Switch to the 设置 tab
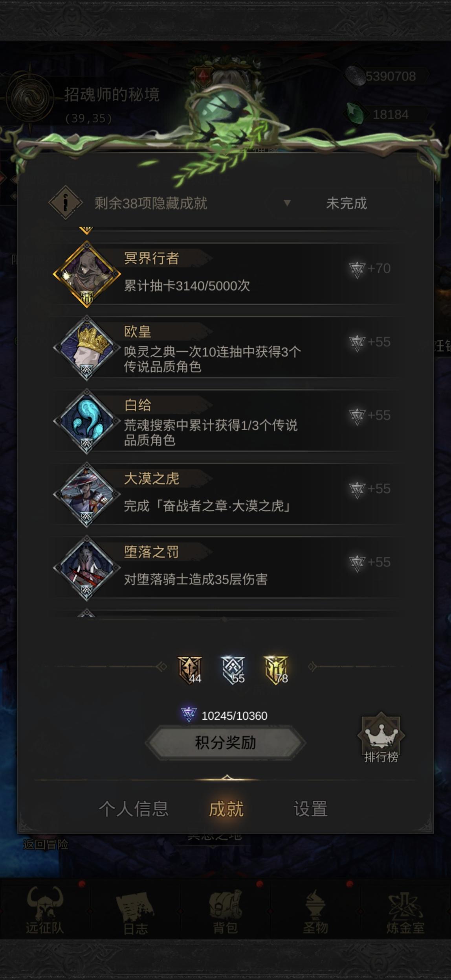The height and width of the screenshot is (980, 451). 311,809
